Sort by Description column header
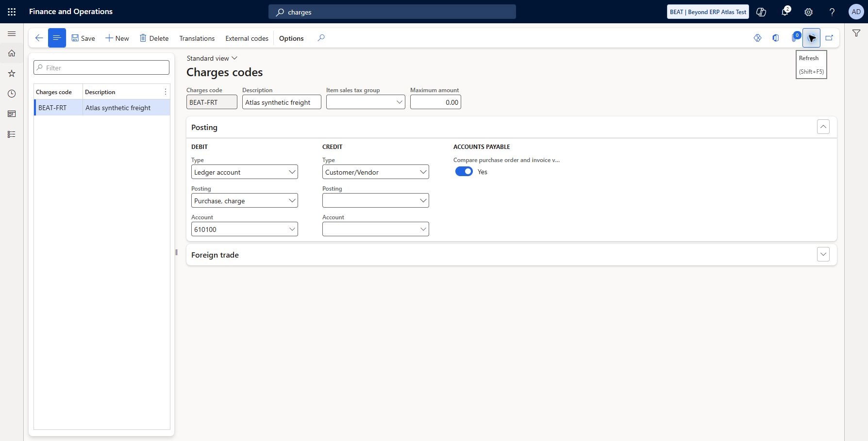 click(100, 92)
